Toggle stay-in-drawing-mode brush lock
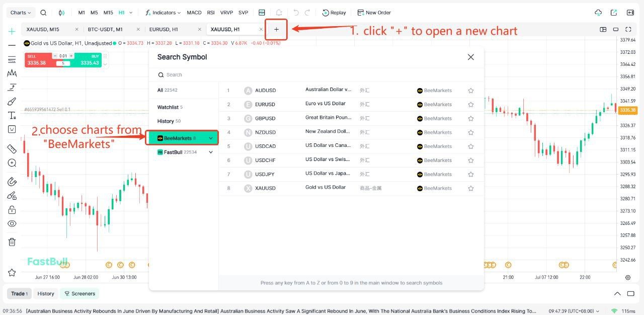 pyautogui.click(x=12, y=196)
